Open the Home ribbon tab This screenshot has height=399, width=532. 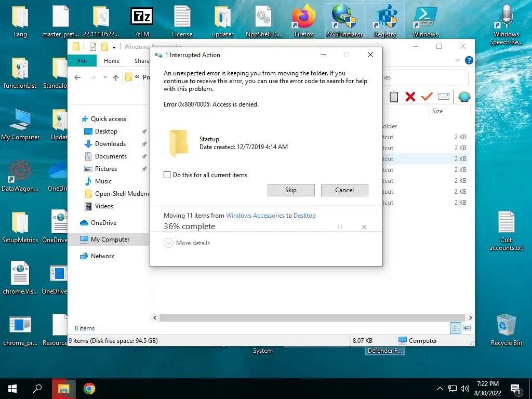(x=112, y=61)
